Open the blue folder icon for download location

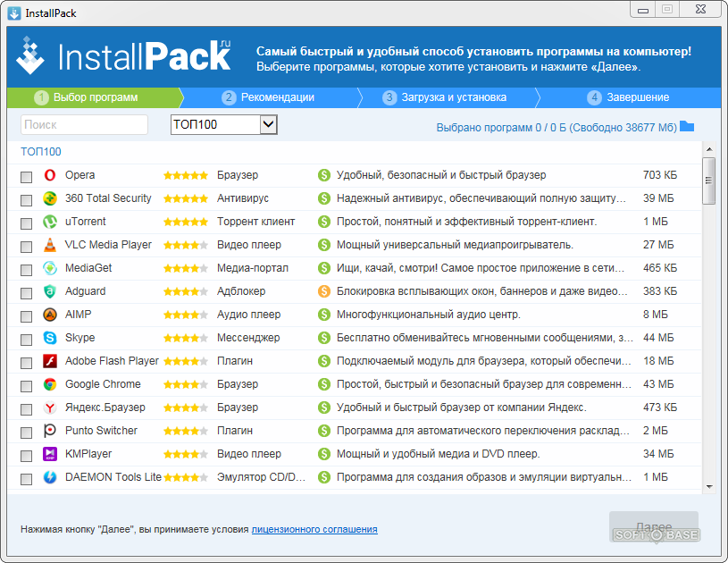coord(687,126)
